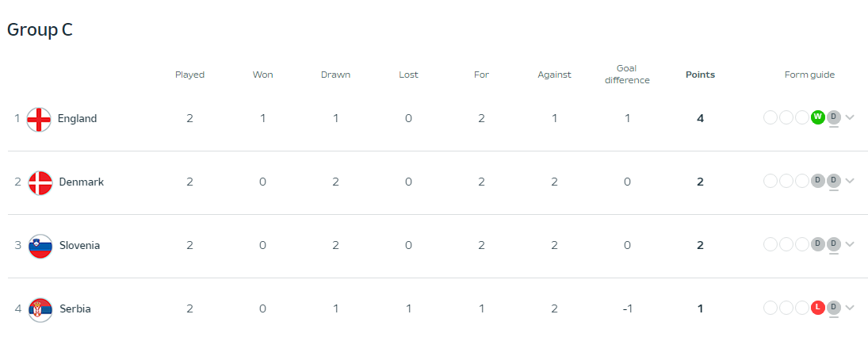Click the Points column header
Image resolution: width=868 pixels, height=341 pixels.
[x=700, y=75]
